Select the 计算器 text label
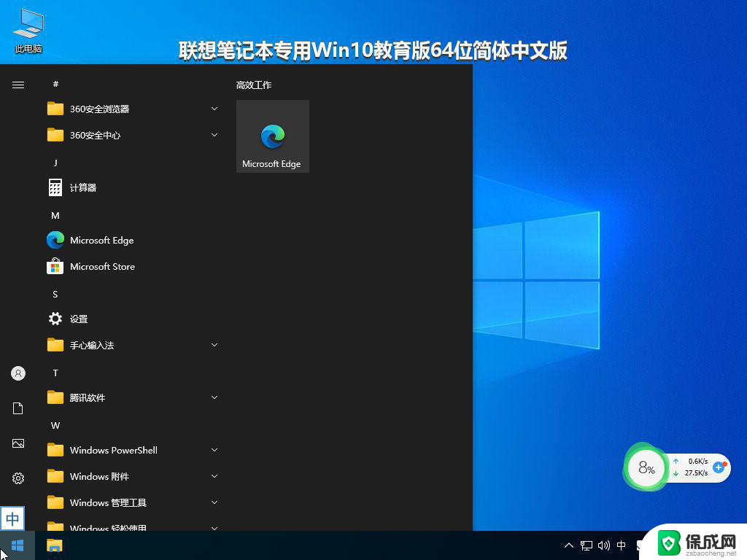 pos(83,187)
